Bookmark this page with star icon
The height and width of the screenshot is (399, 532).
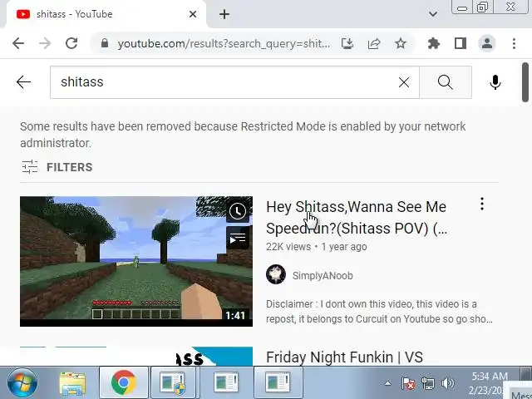click(401, 43)
